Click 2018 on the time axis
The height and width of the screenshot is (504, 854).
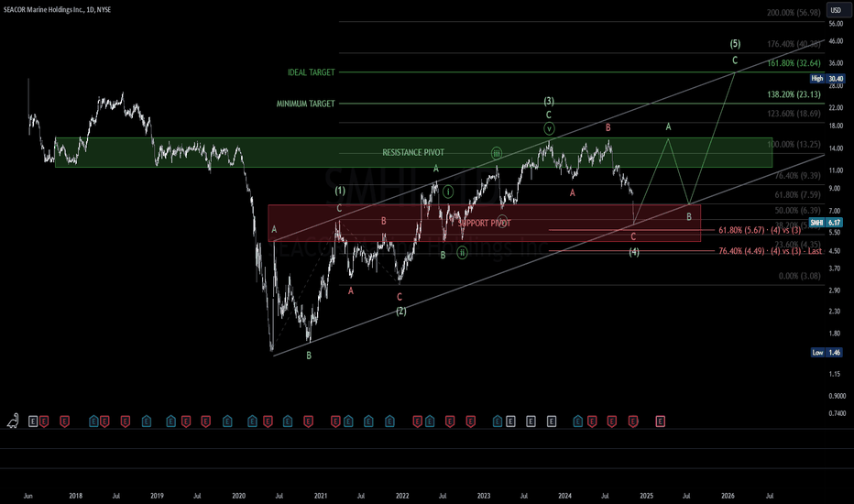[x=76, y=496]
